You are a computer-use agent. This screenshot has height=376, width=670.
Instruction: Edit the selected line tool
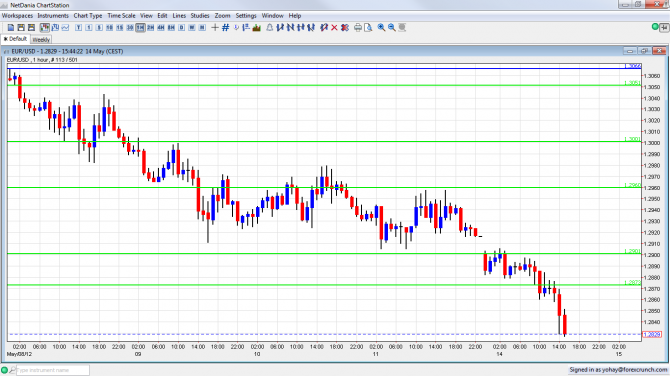[324, 27]
